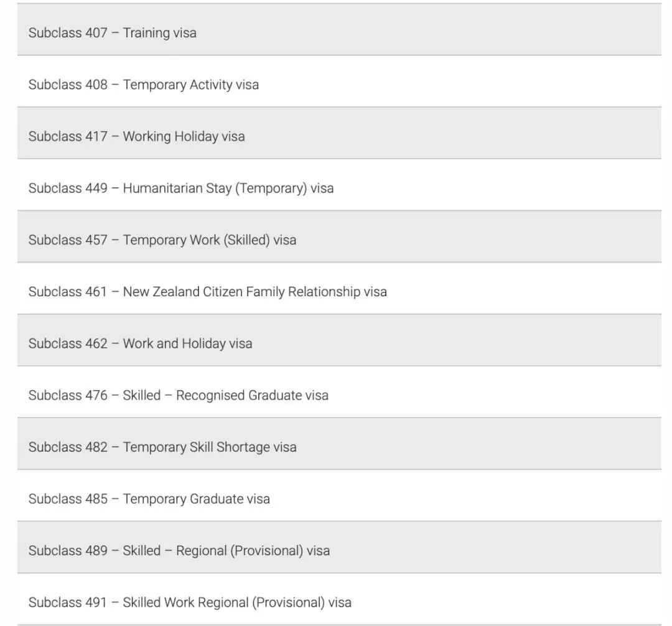Image resolution: width=672 pixels, height=626 pixels.
Task: Click 'Skilled Work Regional (Provisional) visa' text
Action: [237, 603]
